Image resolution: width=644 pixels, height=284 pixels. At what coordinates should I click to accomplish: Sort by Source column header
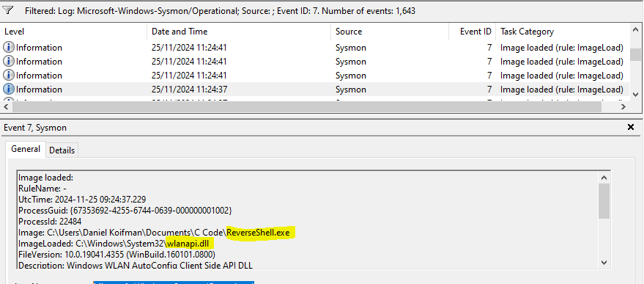point(389,32)
